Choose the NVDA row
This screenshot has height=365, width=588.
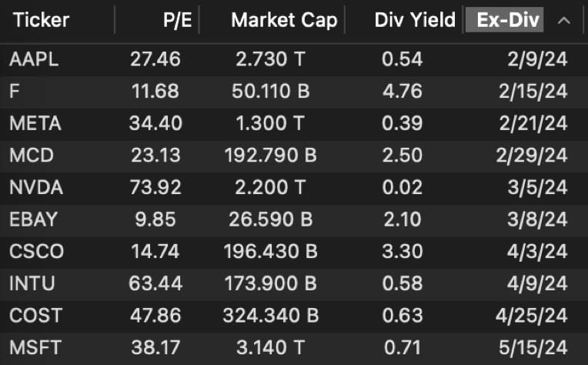[36, 187]
